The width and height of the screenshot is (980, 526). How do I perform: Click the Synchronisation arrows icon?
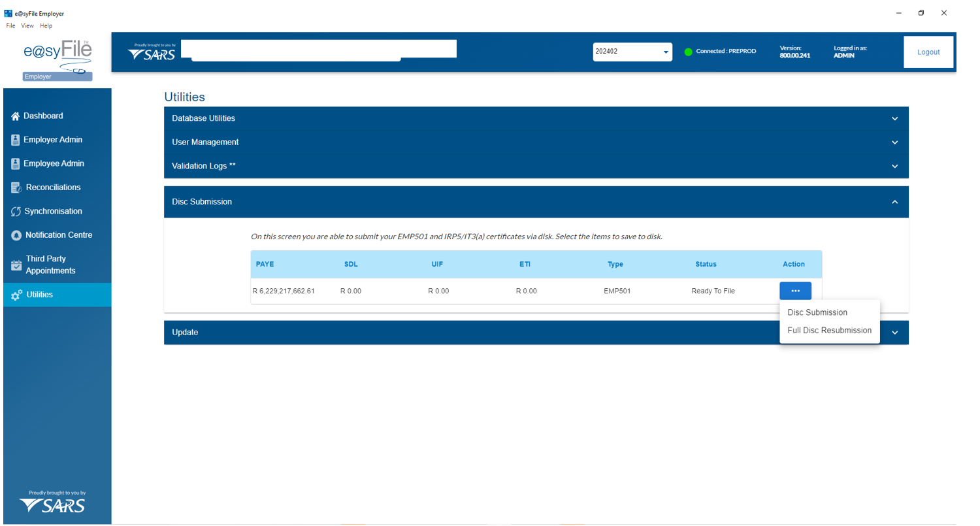pos(16,212)
